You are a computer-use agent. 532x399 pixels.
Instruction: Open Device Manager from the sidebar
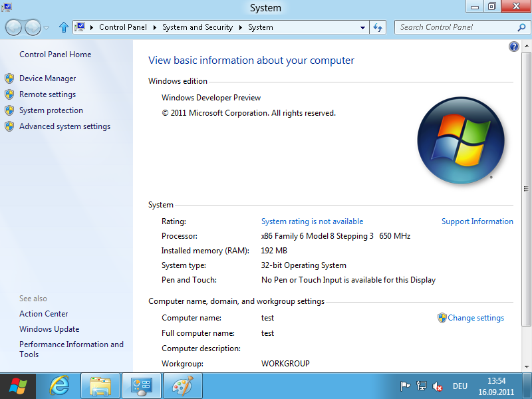pyautogui.click(x=47, y=78)
